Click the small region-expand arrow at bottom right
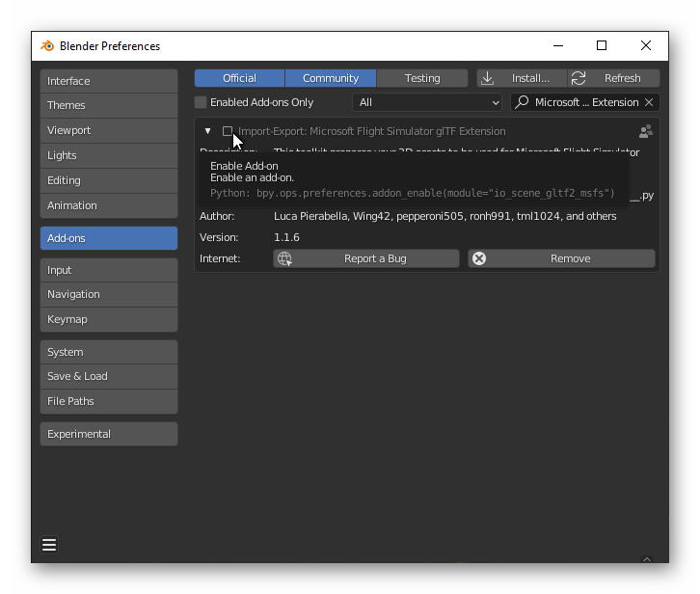Image resolution: width=700 pixels, height=594 pixels. 647,559
